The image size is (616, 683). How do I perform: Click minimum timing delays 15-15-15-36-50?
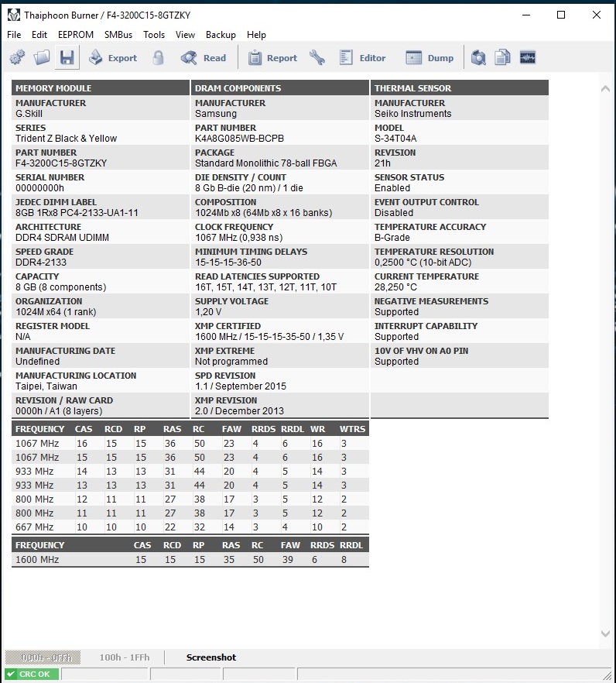coord(228,263)
